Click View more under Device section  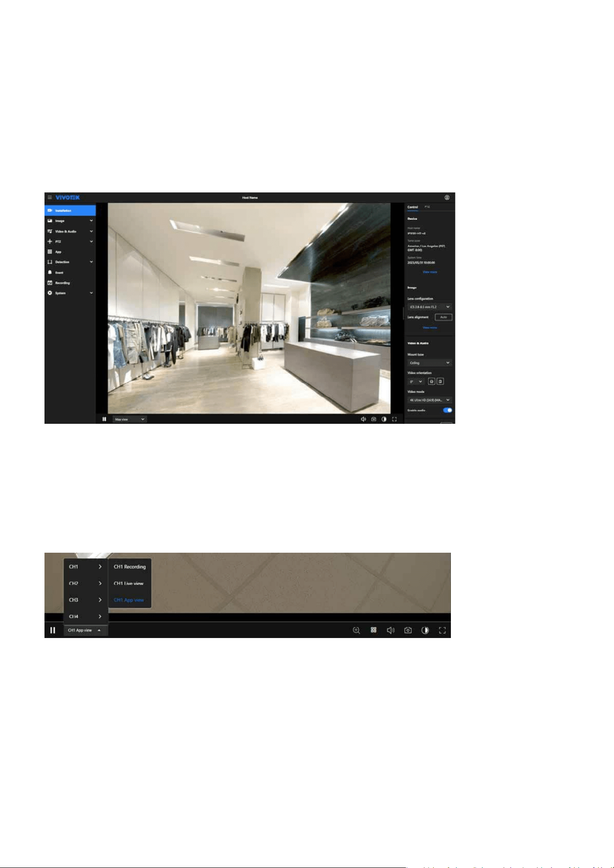pyautogui.click(x=430, y=272)
